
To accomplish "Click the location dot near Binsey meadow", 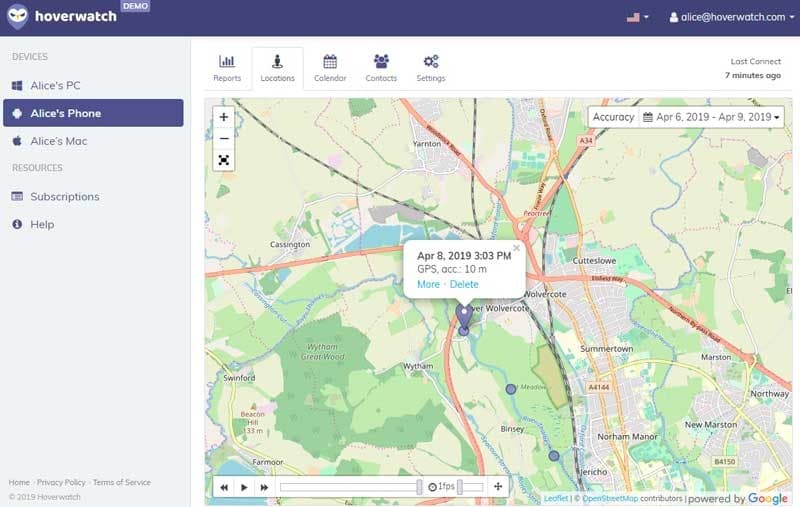I will point(511,389).
